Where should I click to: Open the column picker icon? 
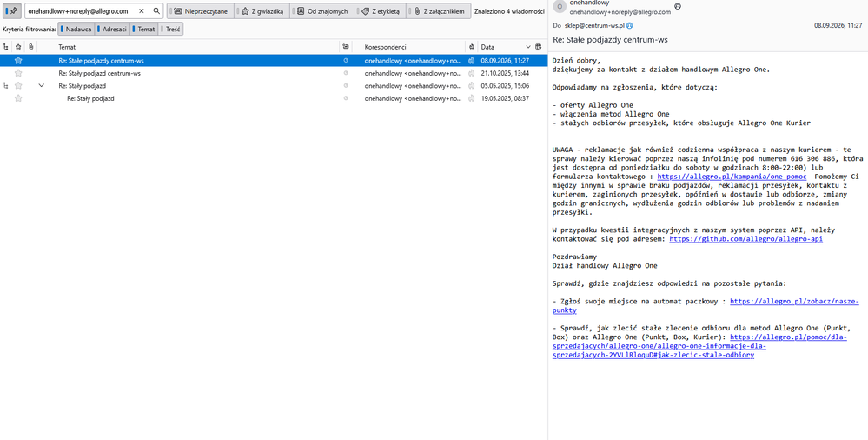pos(540,47)
